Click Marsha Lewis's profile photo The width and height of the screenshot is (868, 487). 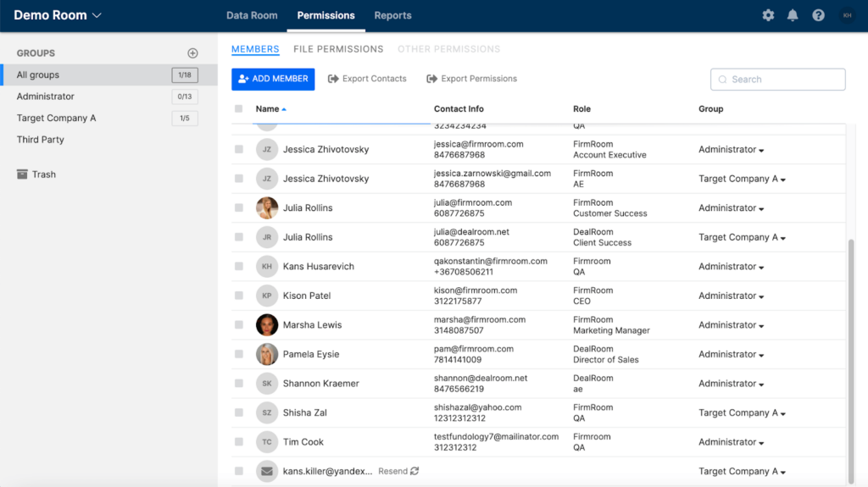[267, 325]
